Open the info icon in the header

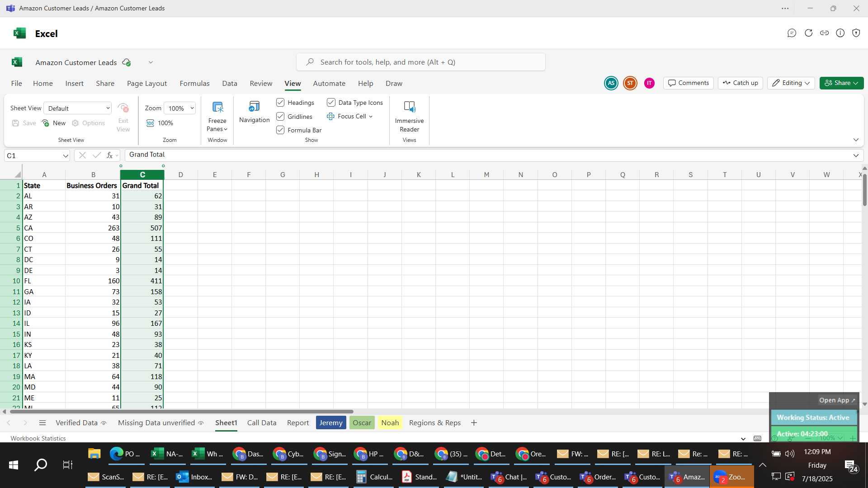[x=840, y=33]
